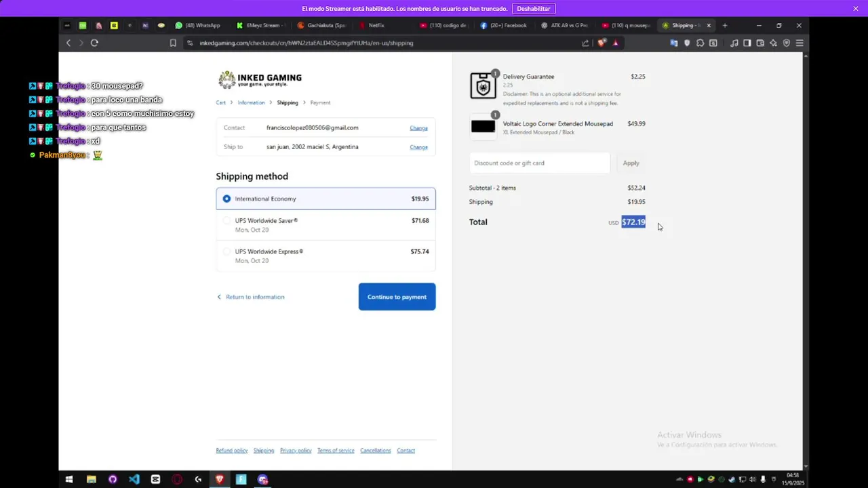Viewport: 868px width, 488px height.
Task: Go back using the browser back arrow
Action: coord(68,43)
